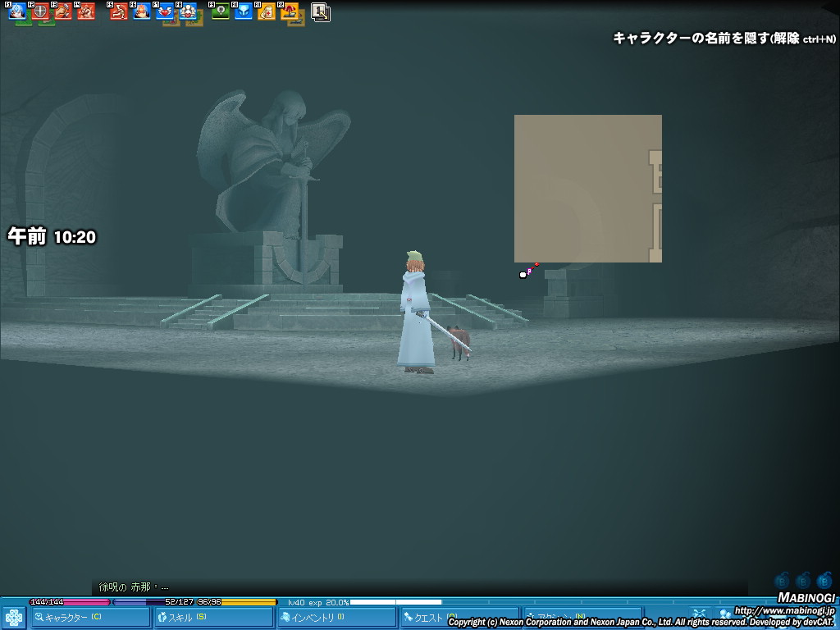
Task: Open the main menu knot icon
Action: tap(13, 619)
